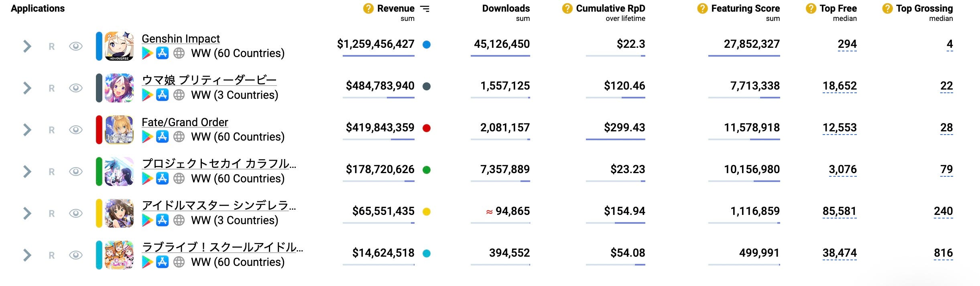Click the Genshin Impact app thumbnail
The height and width of the screenshot is (286, 980).
[x=119, y=46]
